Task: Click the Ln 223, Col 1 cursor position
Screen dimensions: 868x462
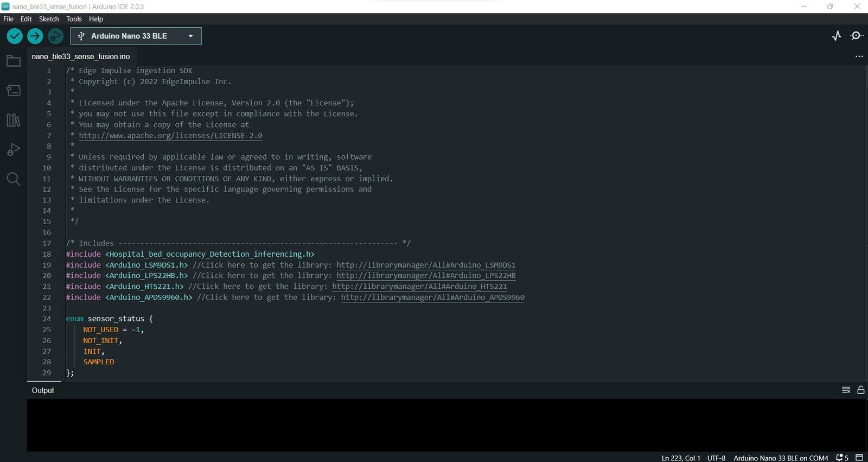Action: pos(681,458)
